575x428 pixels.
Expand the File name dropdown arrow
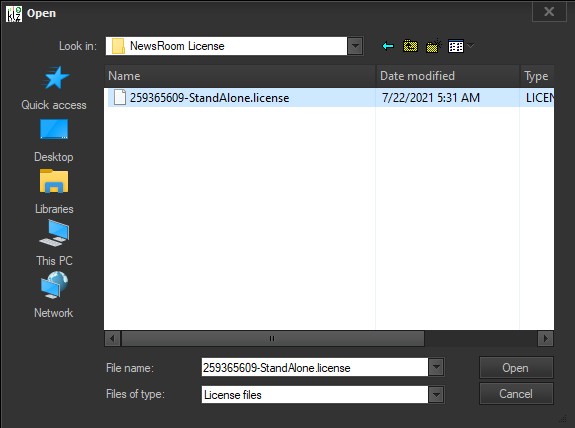tap(436, 367)
